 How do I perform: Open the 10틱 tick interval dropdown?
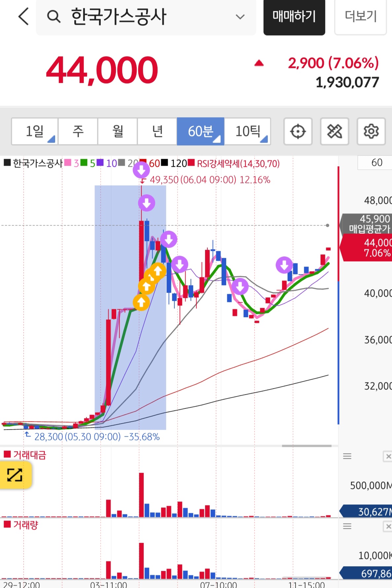point(248,131)
